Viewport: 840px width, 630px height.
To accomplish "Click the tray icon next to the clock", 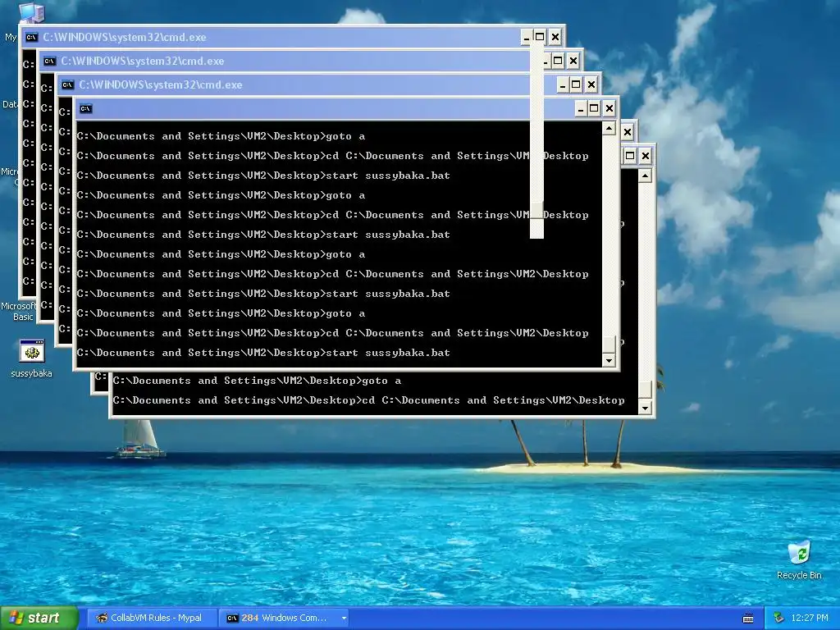I will (779, 618).
